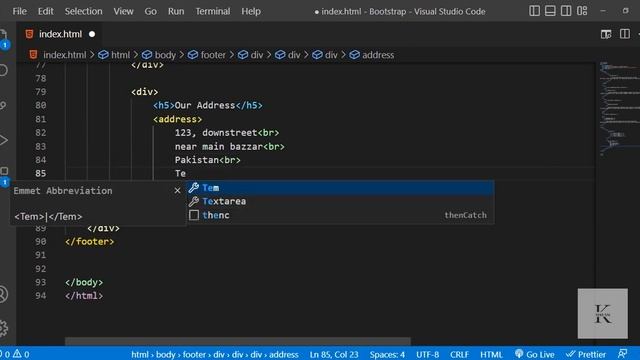Select the Tem Emmet suggestion

coord(340,188)
